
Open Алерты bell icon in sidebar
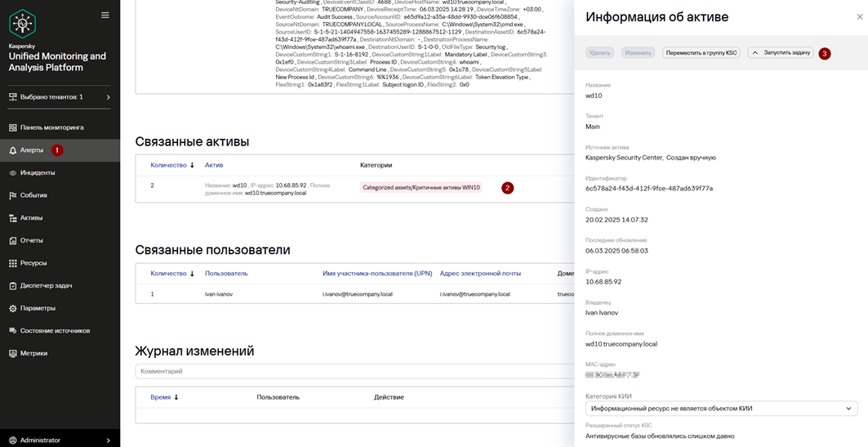click(x=13, y=150)
